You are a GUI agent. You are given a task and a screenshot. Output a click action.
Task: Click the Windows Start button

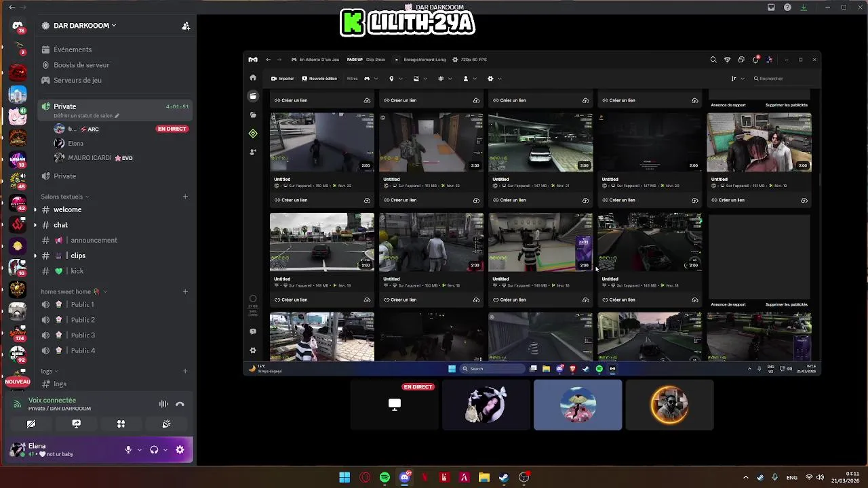(x=344, y=477)
